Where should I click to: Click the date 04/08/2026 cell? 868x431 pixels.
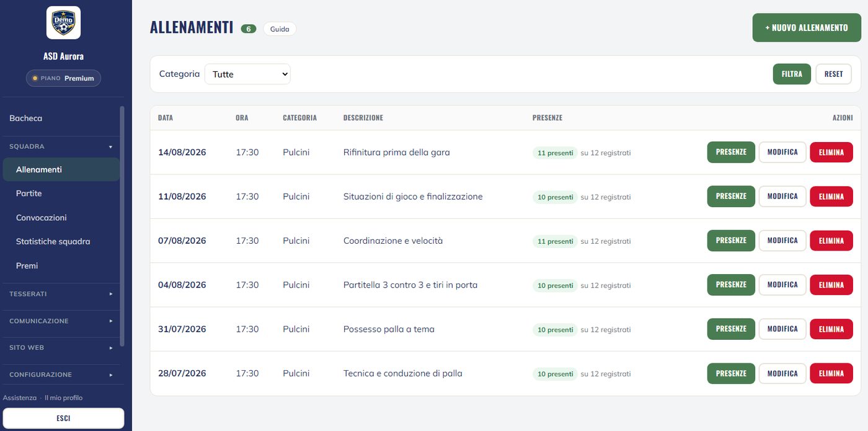(x=182, y=285)
